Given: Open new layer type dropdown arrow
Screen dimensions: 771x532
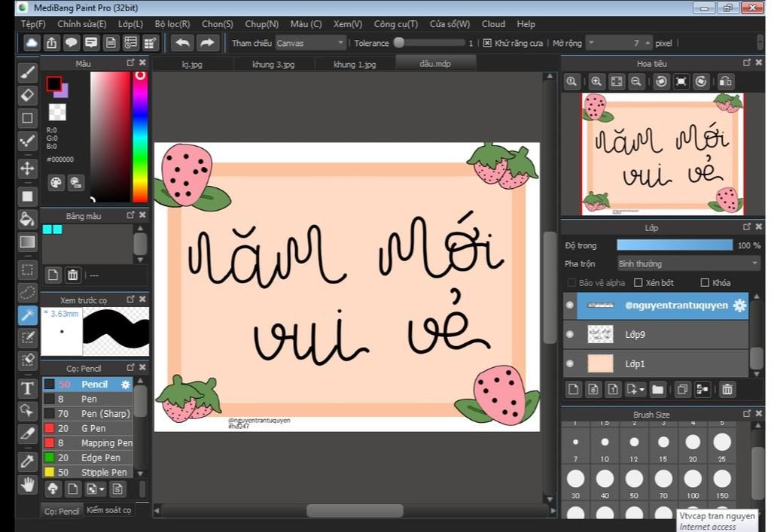Looking at the screenshot, I should point(641,390).
